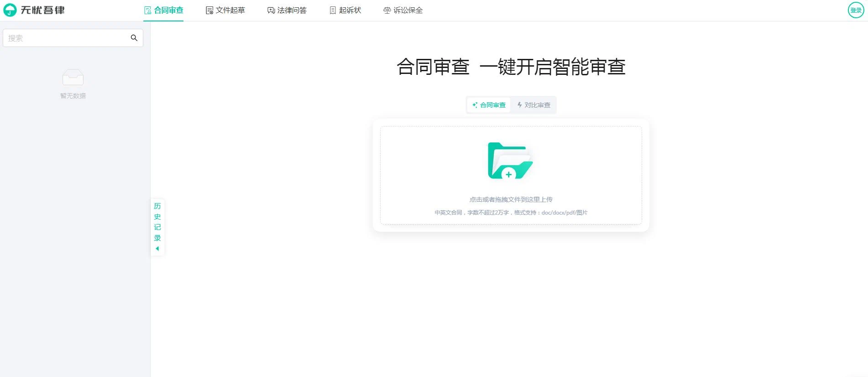Switch to the 法律问答 tab
This screenshot has height=377, width=868.
(x=287, y=10)
